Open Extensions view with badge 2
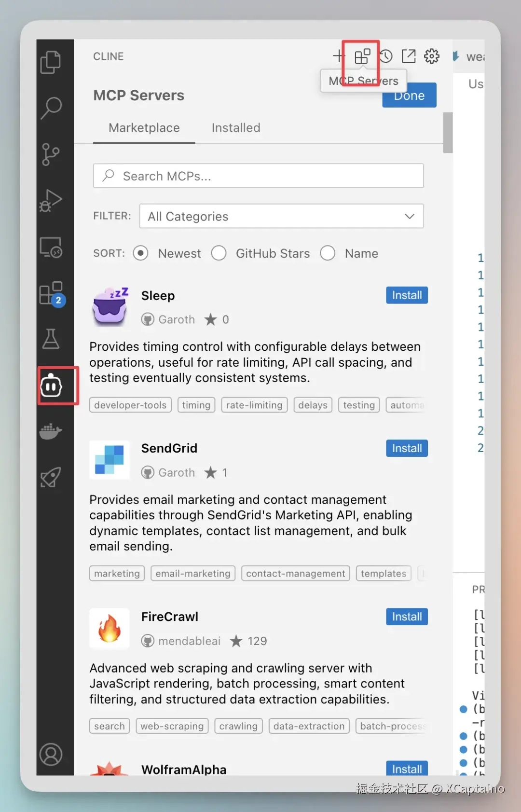The image size is (521, 812). pos(51,293)
